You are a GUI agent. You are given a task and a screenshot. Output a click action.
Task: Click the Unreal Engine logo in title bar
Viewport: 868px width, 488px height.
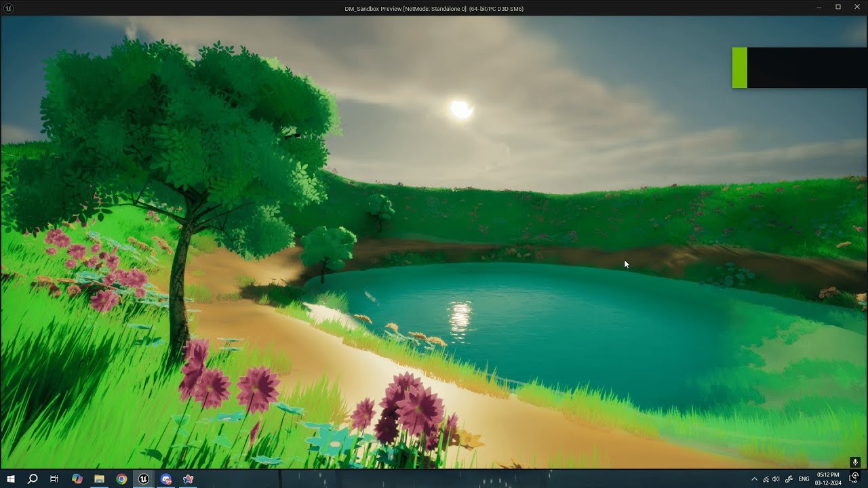(8, 8)
